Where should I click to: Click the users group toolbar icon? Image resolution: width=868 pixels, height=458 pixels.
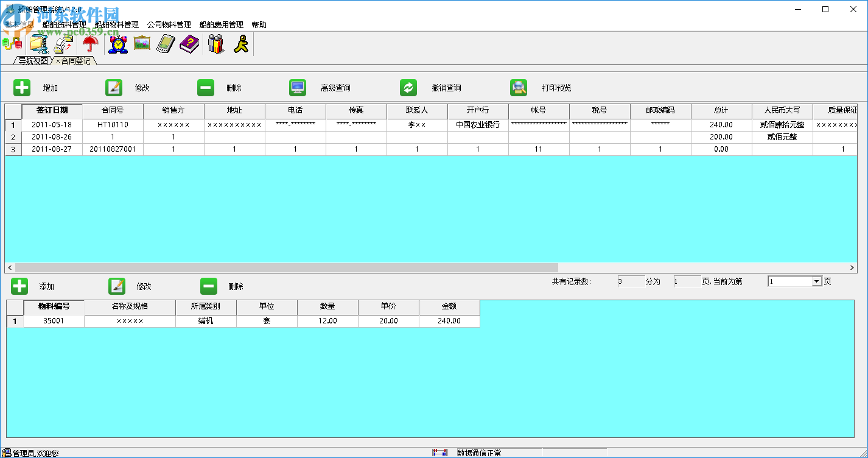(x=216, y=44)
